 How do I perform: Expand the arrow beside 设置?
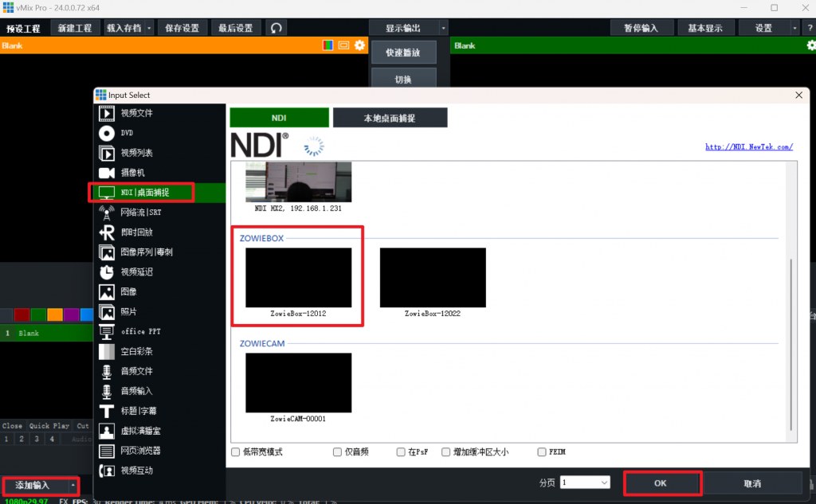click(x=794, y=28)
